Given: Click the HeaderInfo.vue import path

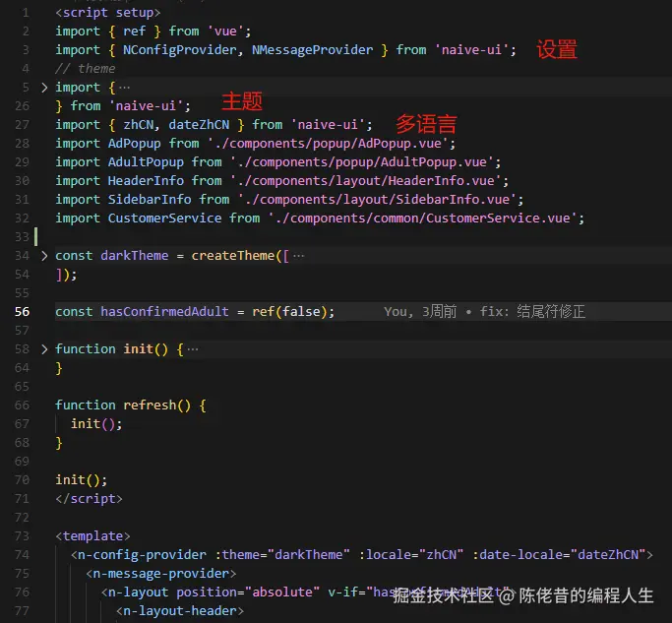Looking at the screenshot, I should [x=365, y=181].
